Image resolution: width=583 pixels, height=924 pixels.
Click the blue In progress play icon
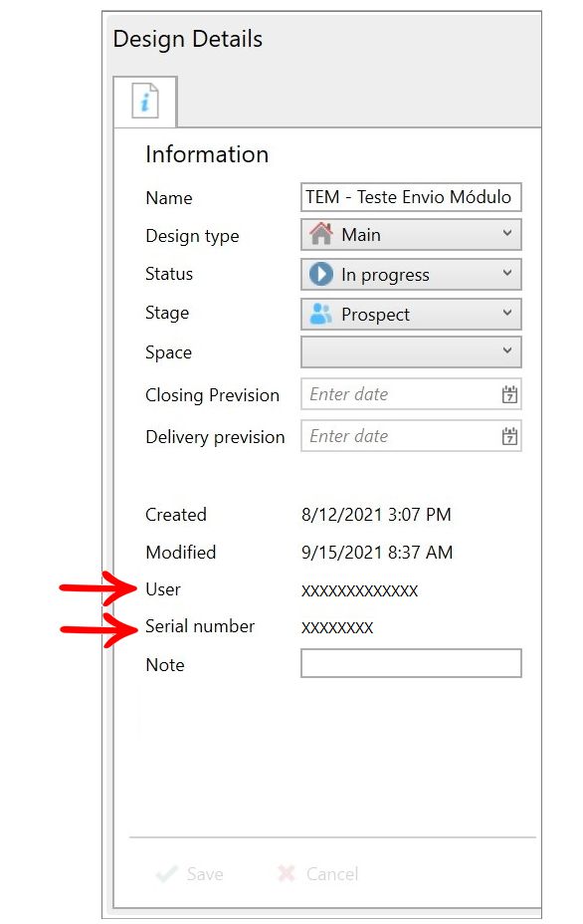[321, 274]
